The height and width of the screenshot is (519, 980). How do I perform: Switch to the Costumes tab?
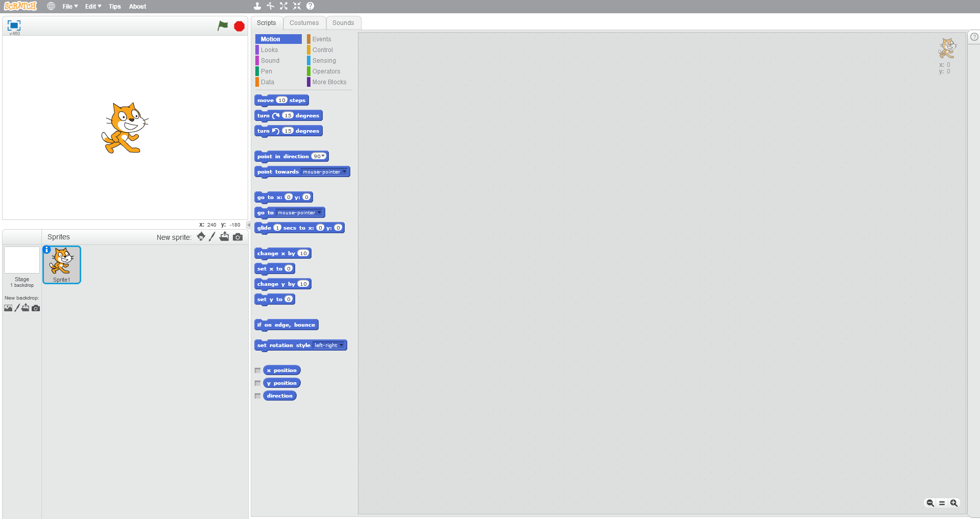tap(304, 23)
